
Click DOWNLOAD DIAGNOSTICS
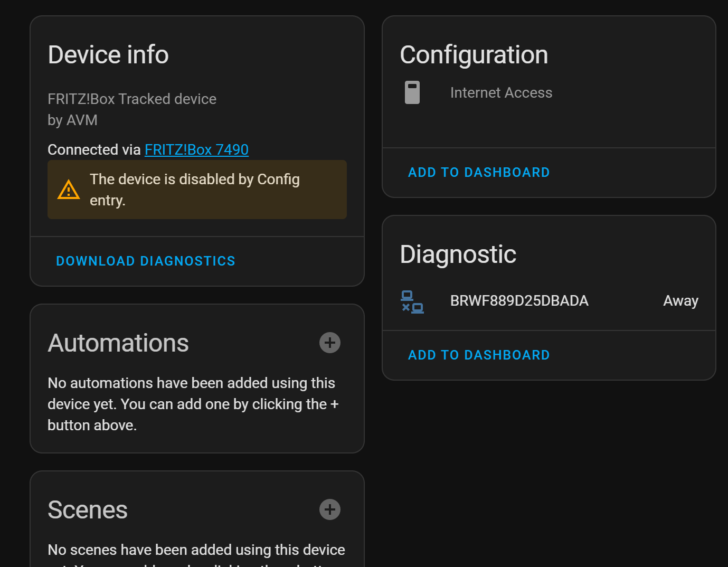click(145, 260)
